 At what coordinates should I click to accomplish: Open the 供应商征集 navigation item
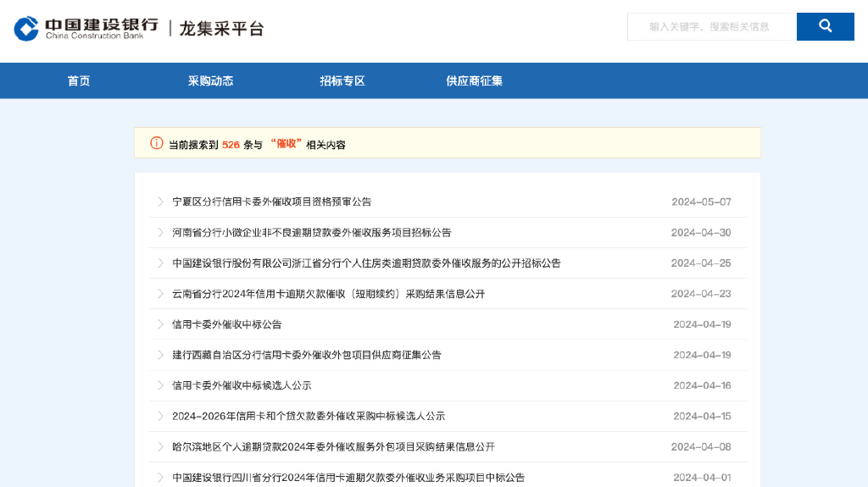tap(475, 81)
